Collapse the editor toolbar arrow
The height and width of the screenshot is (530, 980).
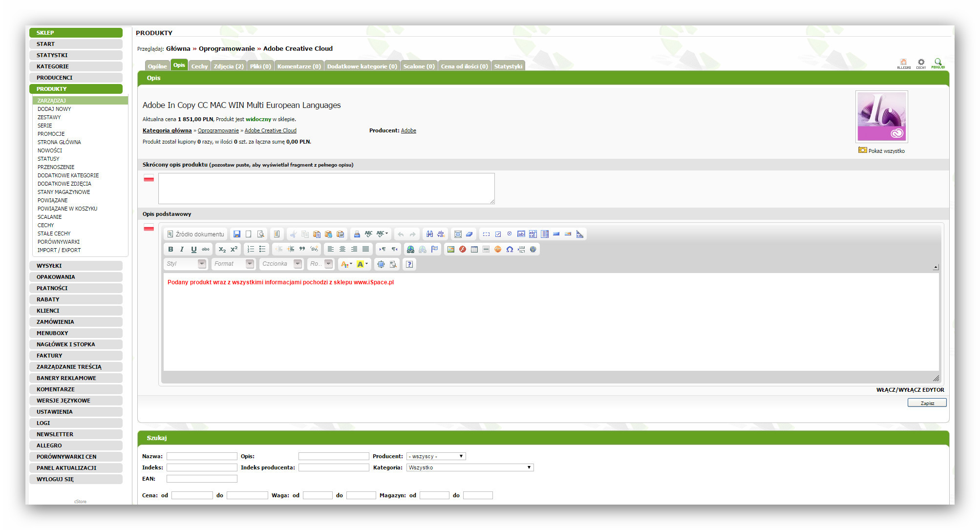pyautogui.click(x=936, y=267)
